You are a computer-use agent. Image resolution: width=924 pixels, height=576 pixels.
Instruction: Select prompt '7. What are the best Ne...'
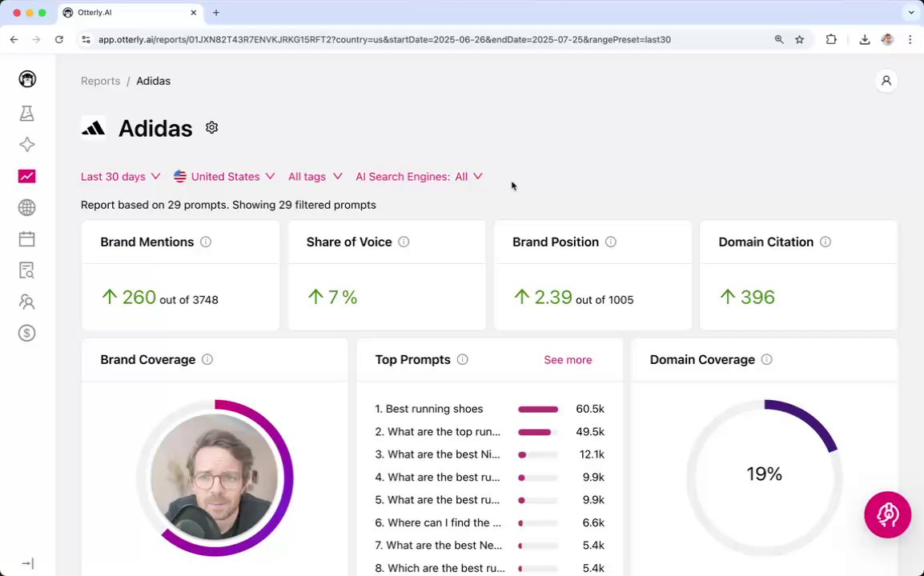pos(439,546)
